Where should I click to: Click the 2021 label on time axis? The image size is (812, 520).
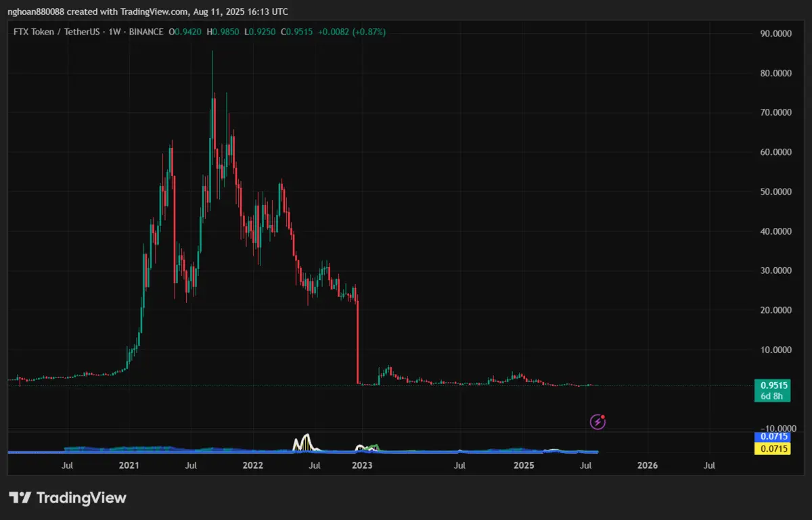click(129, 465)
